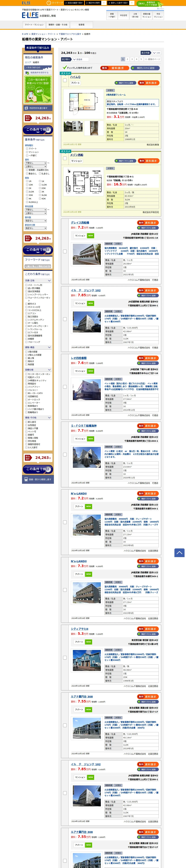The image size is (186, 868).
Task: Check the ハイムQ listing checkbox
Action: click(65, 80)
